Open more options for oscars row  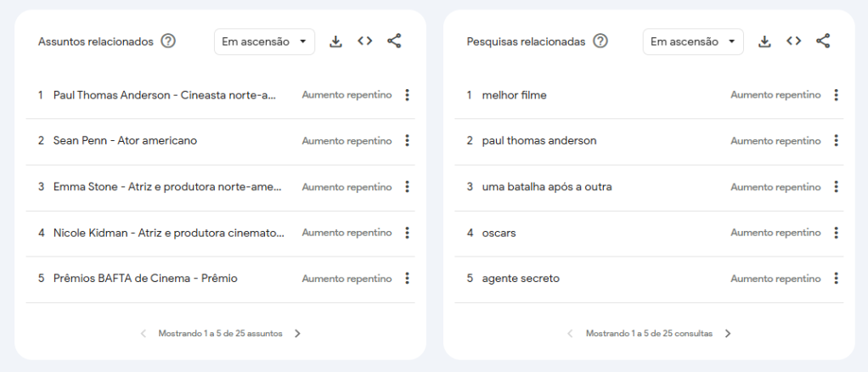tap(837, 233)
